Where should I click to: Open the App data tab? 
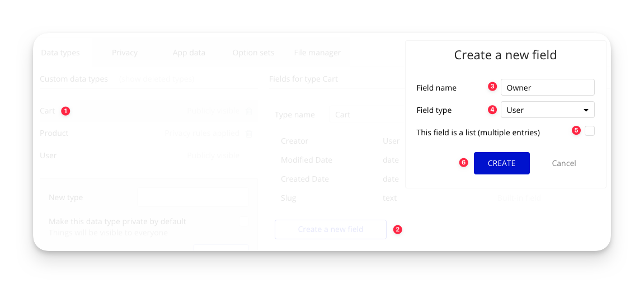pos(189,53)
